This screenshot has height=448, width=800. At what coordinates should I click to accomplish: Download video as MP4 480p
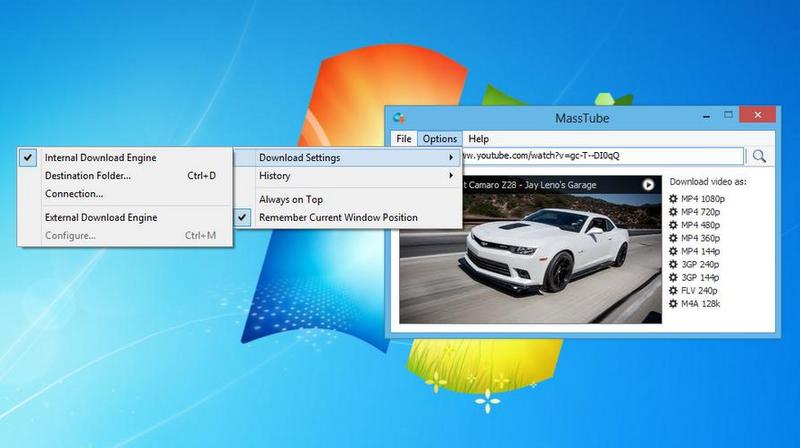tap(701, 225)
